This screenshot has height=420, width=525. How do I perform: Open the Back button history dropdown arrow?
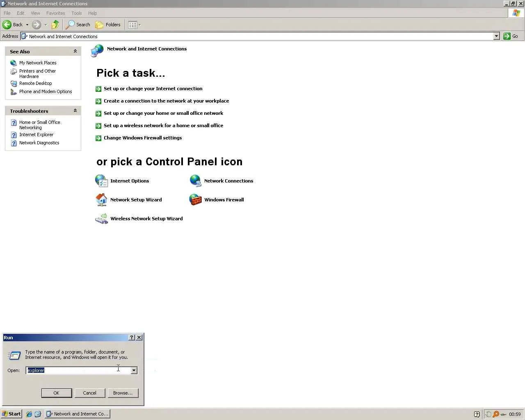pyautogui.click(x=27, y=25)
